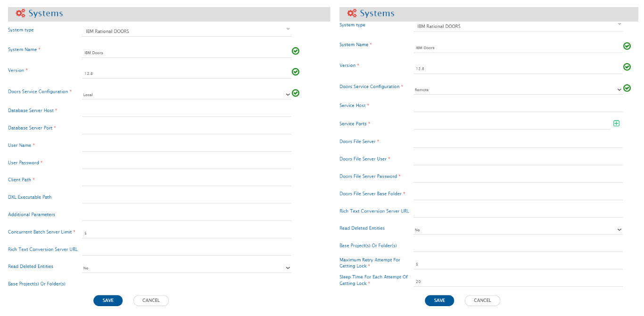Click the green checkmark next to Remote configuration
Viewport: 644px width, 316px height.
pos(627,88)
